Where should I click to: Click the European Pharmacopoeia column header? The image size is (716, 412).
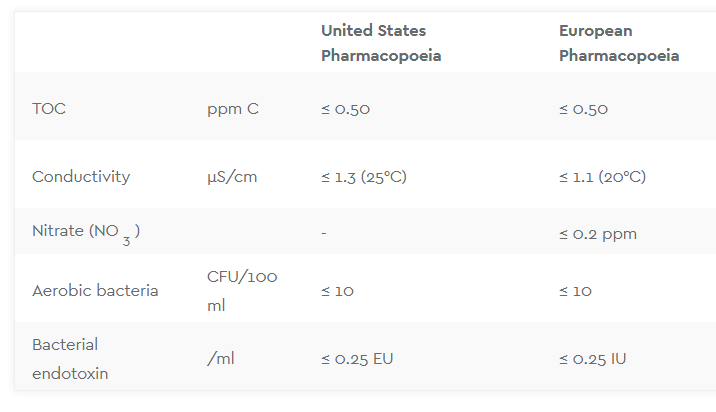pos(619,43)
